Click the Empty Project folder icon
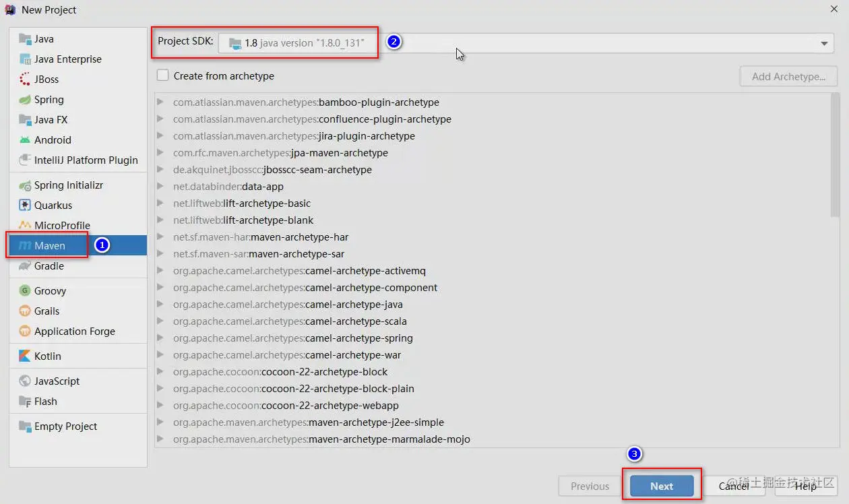This screenshot has height=504, width=849. click(25, 427)
